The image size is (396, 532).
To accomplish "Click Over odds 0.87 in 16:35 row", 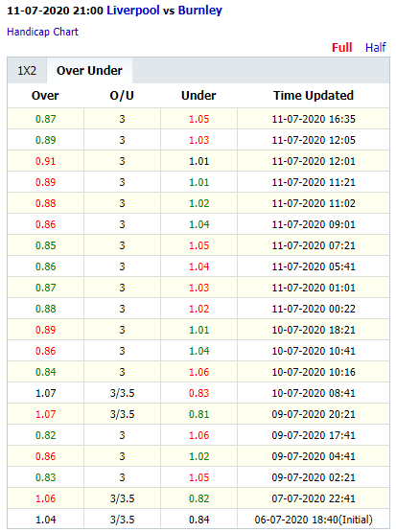I will 45,119.
